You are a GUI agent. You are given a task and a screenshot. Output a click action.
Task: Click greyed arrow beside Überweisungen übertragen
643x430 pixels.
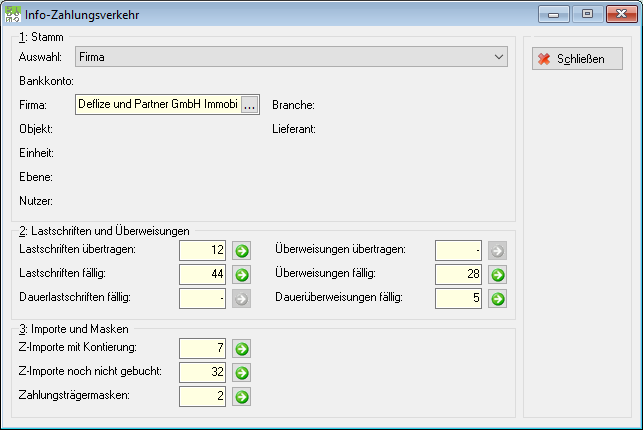coord(497,250)
